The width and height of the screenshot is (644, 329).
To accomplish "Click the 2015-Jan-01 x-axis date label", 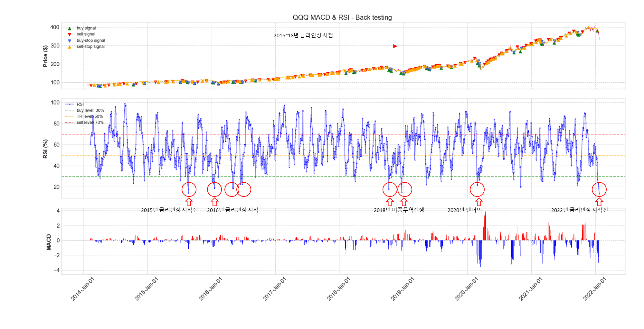I will pos(147,289).
